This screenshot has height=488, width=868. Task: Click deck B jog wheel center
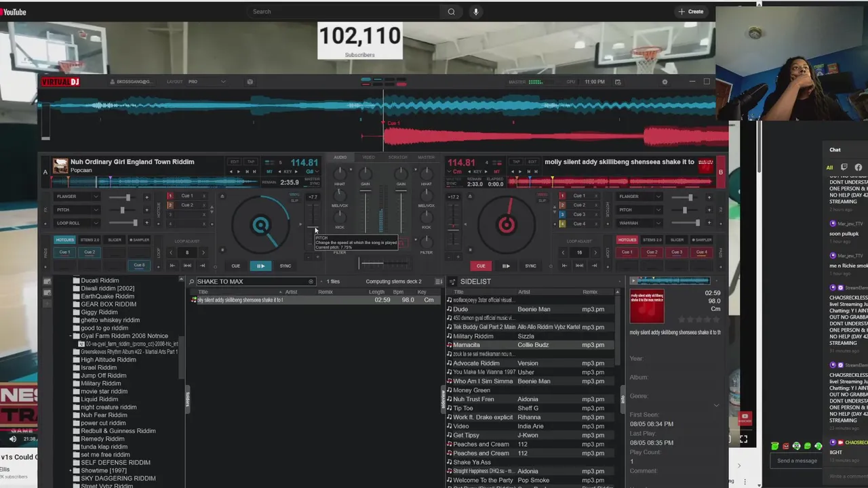(506, 226)
